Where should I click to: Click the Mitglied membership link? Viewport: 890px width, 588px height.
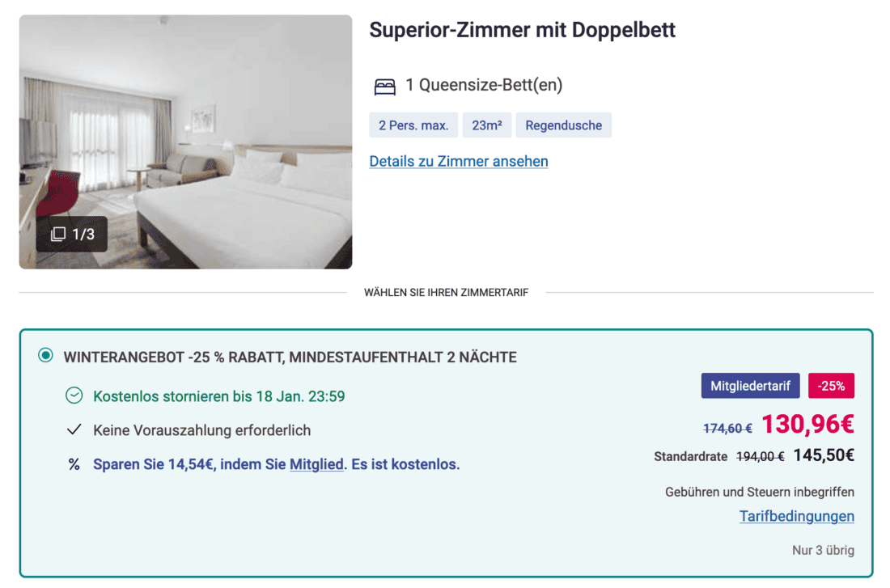316,464
